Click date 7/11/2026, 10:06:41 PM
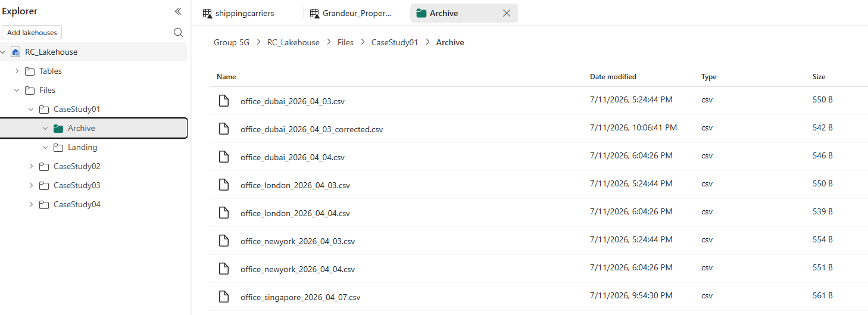This screenshot has width=868, height=315. coord(633,127)
